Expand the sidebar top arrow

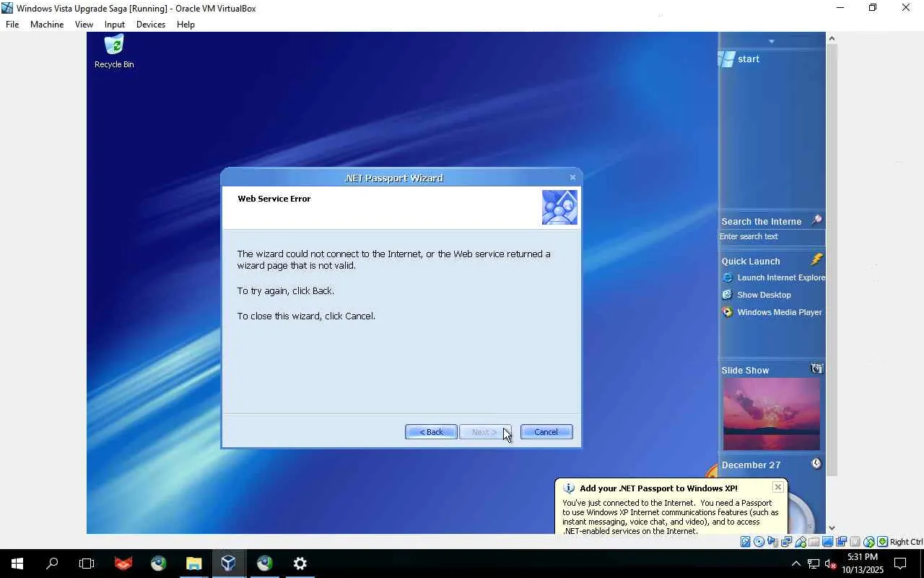[x=772, y=41]
